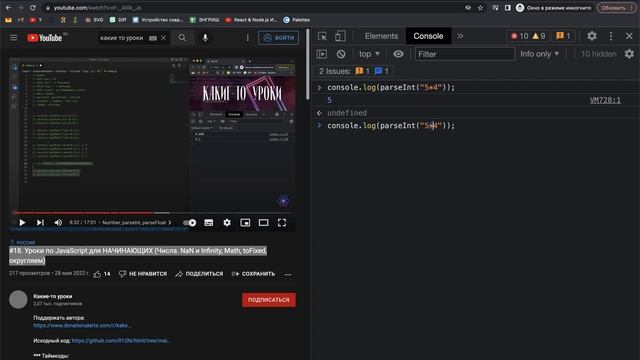
Task: Open player settings gear
Action: (227, 222)
